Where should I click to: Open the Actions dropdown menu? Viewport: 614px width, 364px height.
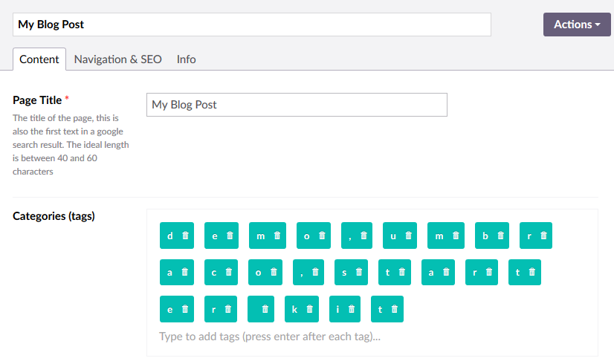577,24
